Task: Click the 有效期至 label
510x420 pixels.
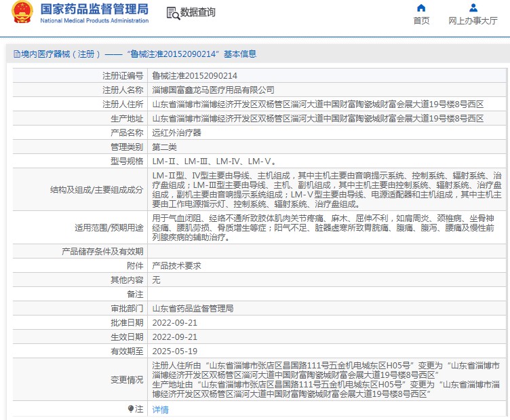Action: 127,351
